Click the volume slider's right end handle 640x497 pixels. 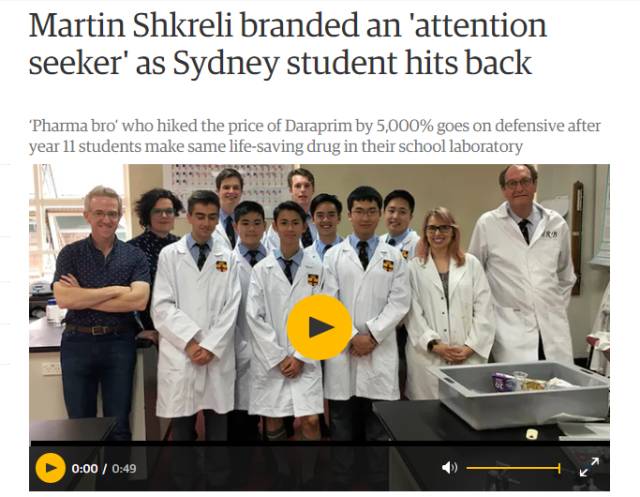point(559,468)
